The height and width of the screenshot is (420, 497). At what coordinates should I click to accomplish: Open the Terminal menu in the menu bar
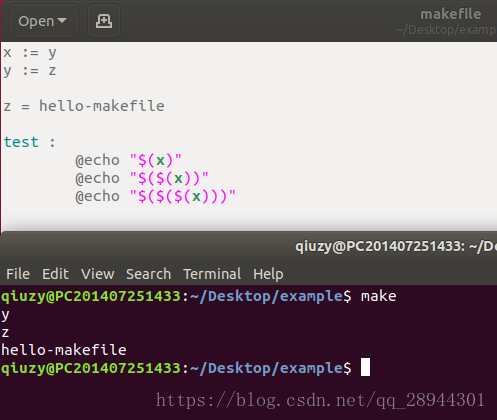point(212,274)
